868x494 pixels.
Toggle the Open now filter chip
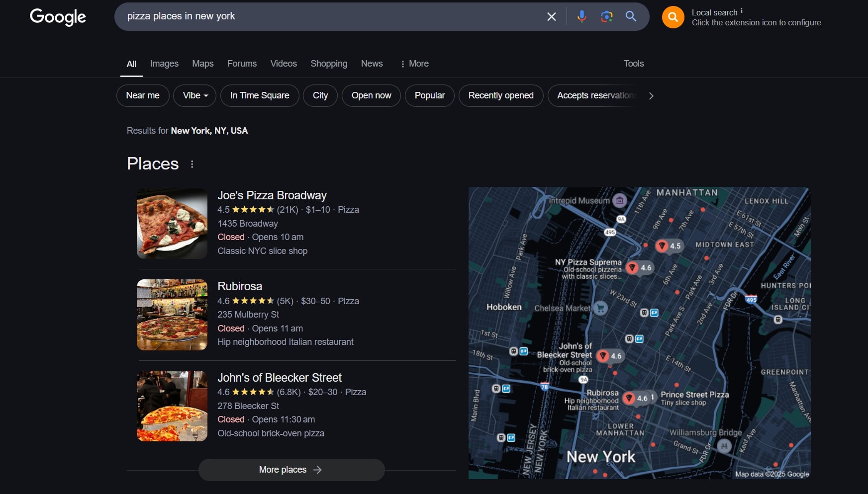371,95
